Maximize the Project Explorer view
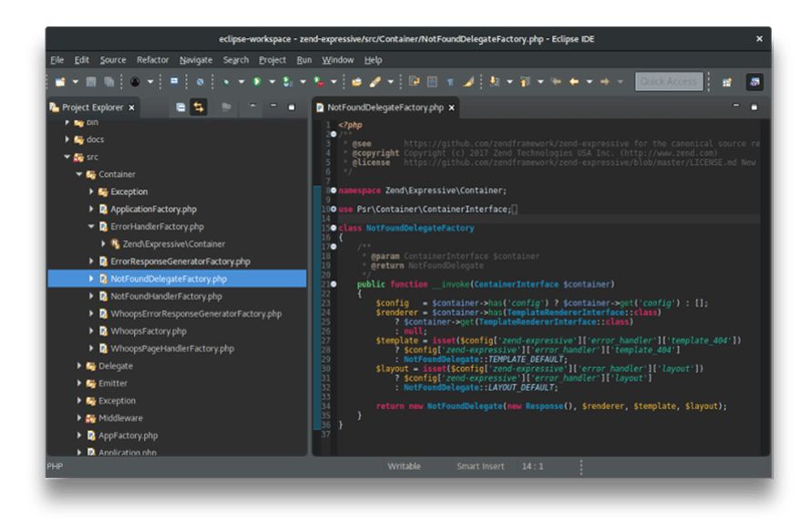This screenshot has height=532, width=811. [x=292, y=107]
